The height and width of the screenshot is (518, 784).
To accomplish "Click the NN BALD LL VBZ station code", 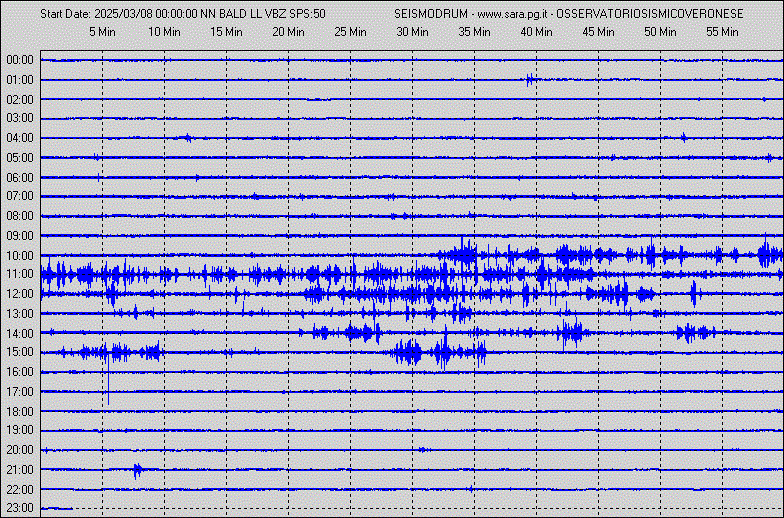I will coord(243,14).
